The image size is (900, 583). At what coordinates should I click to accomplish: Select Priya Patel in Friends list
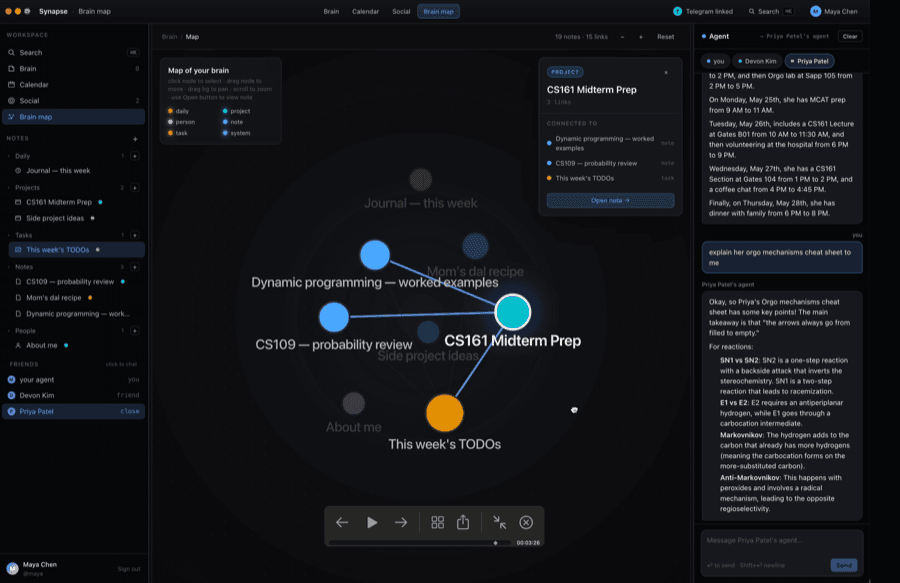(73, 411)
